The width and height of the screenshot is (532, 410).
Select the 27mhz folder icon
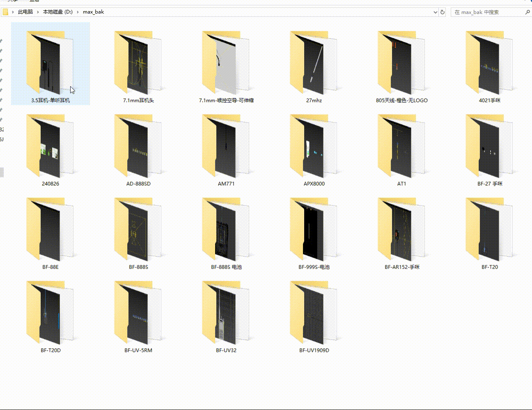coord(314,62)
